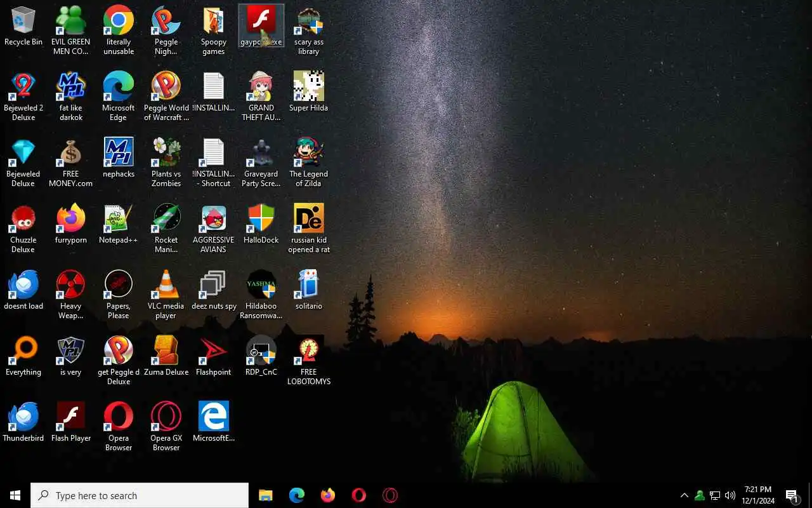Image resolution: width=812 pixels, height=508 pixels.
Task: Click the Show desktop strip
Action: (810, 495)
